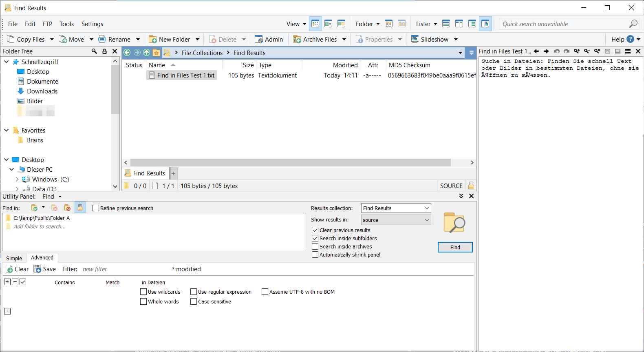The width and height of the screenshot is (644, 352).
Task: Enable Refine previous search checkbox
Action: (96, 208)
